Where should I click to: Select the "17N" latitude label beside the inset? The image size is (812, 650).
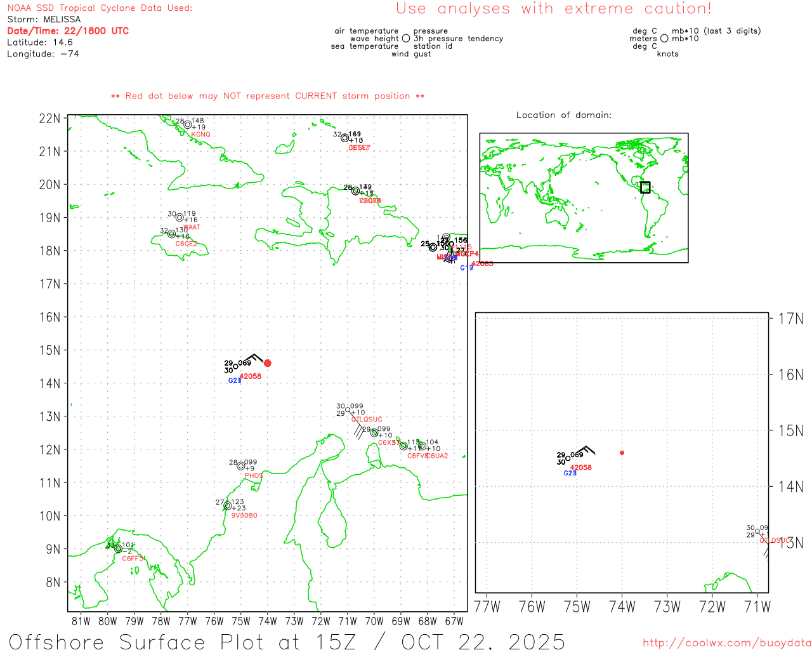coord(791,318)
